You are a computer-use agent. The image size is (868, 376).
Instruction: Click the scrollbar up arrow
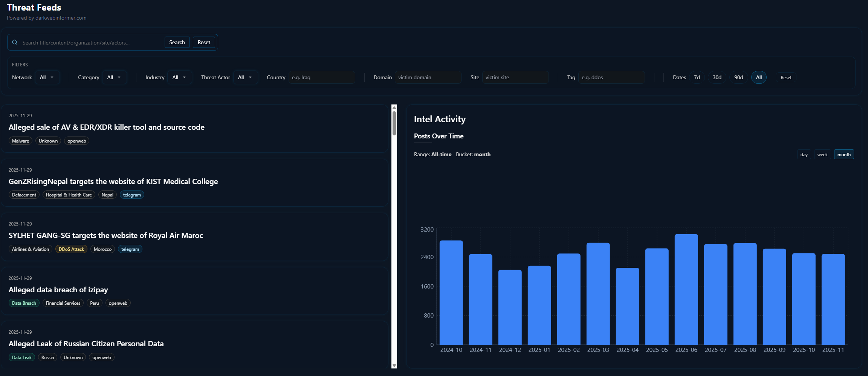(x=394, y=107)
